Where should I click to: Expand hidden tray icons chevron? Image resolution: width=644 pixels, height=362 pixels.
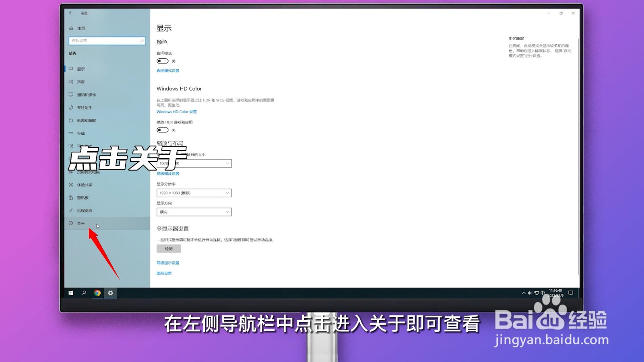click(524, 293)
